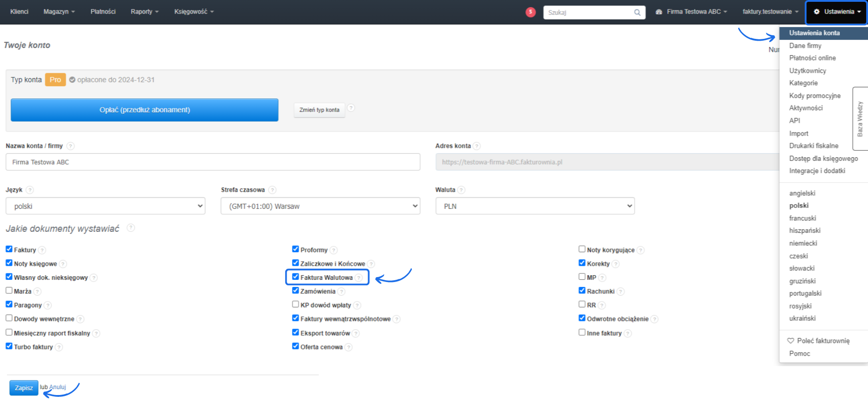Click the search magnifier icon

coord(637,13)
